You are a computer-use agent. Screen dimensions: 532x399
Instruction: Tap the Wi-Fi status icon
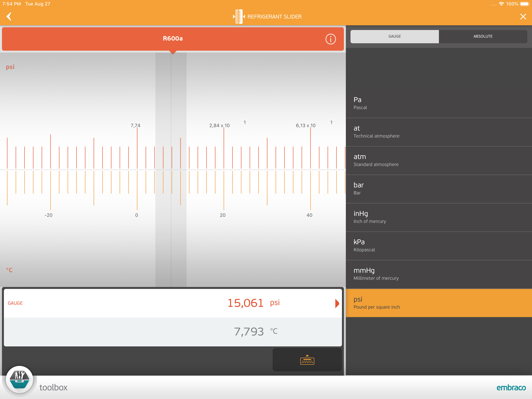pos(501,4)
